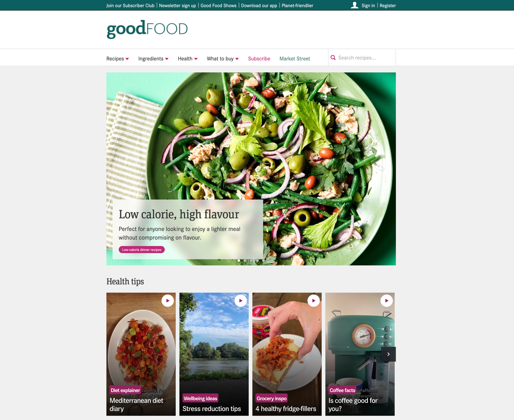Play the 4 healthy fridge-fillers video

(x=314, y=301)
